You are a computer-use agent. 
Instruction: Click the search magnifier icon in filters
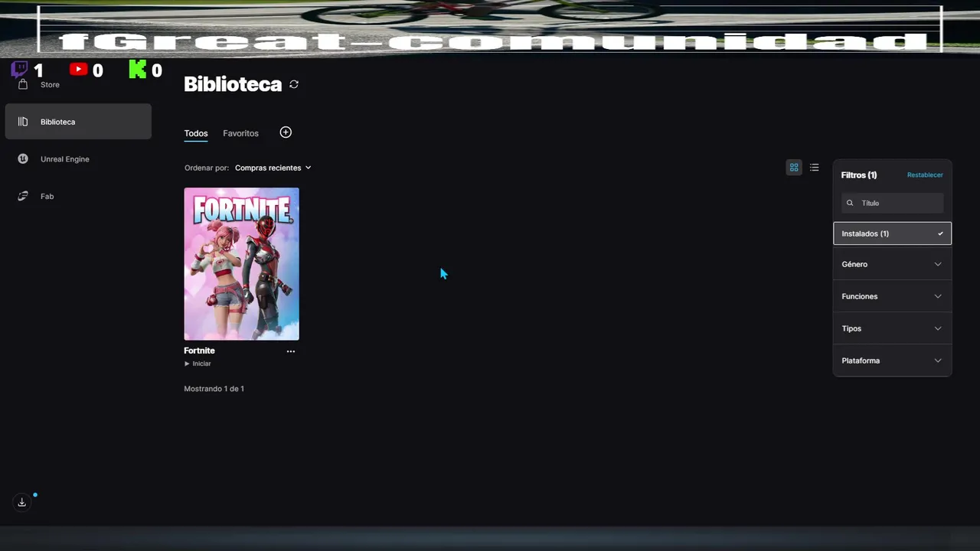(850, 203)
